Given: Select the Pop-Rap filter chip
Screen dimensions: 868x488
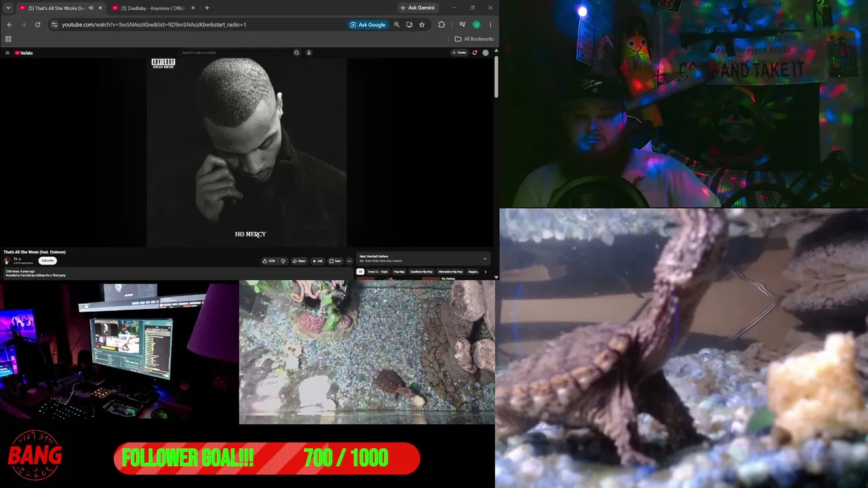Looking at the screenshot, I should click(399, 272).
